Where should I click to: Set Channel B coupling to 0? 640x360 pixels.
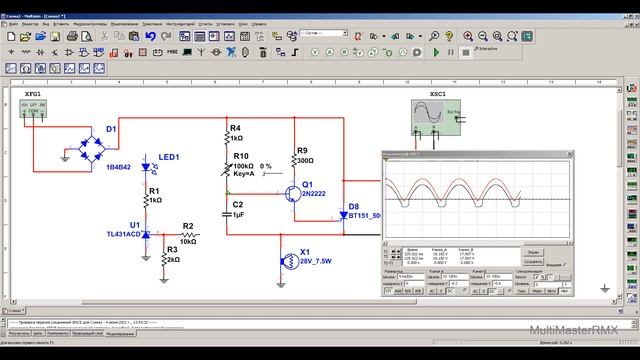point(484,291)
